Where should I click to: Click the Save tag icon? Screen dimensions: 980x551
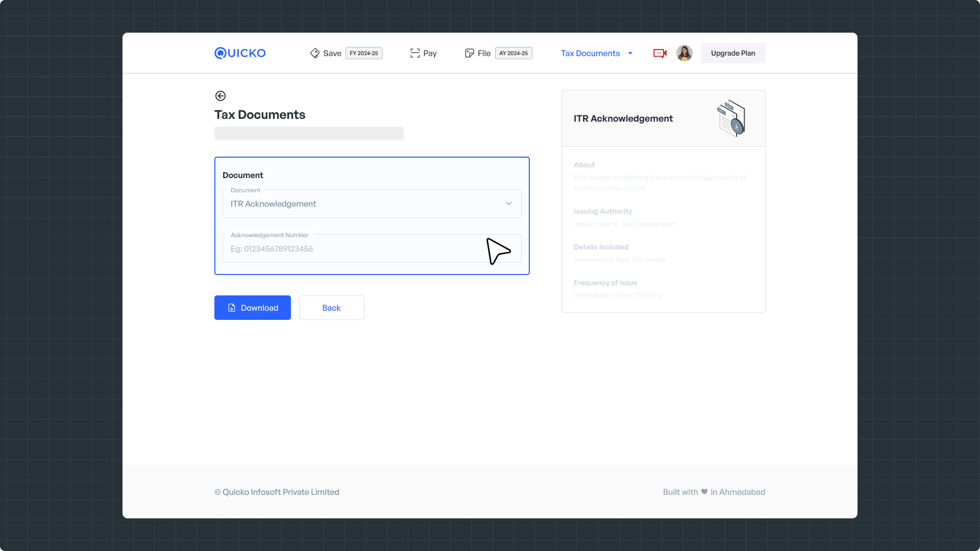click(314, 53)
